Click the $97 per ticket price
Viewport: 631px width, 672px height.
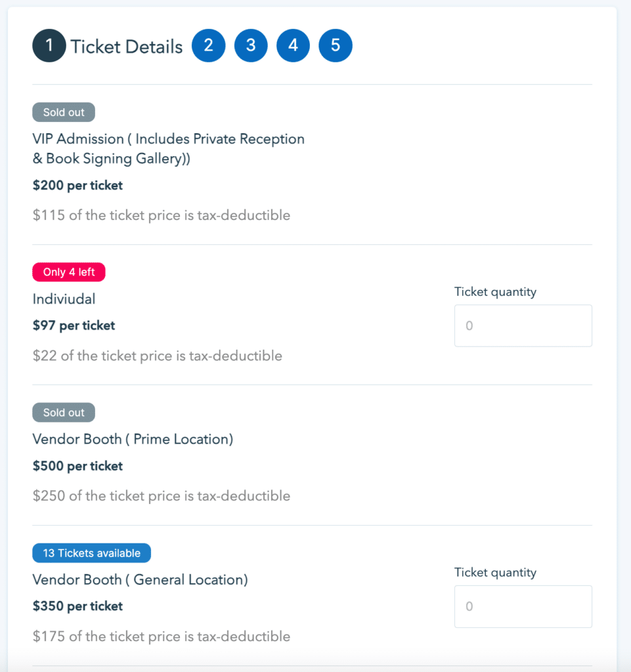point(74,325)
